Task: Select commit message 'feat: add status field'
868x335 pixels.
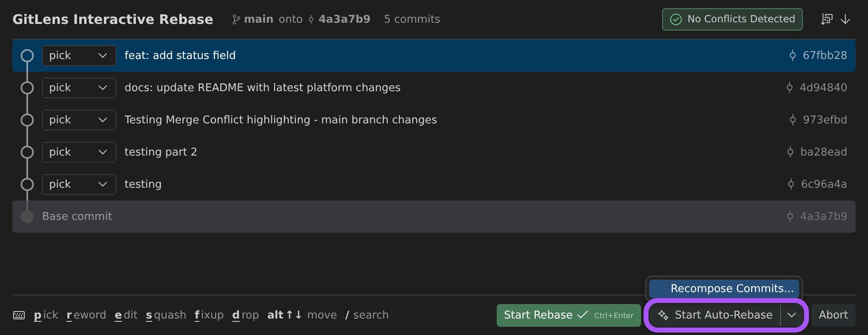Action: coord(180,55)
